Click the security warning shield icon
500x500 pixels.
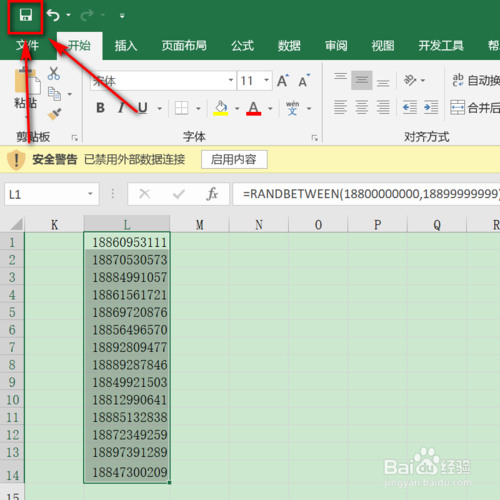(x=16, y=160)
